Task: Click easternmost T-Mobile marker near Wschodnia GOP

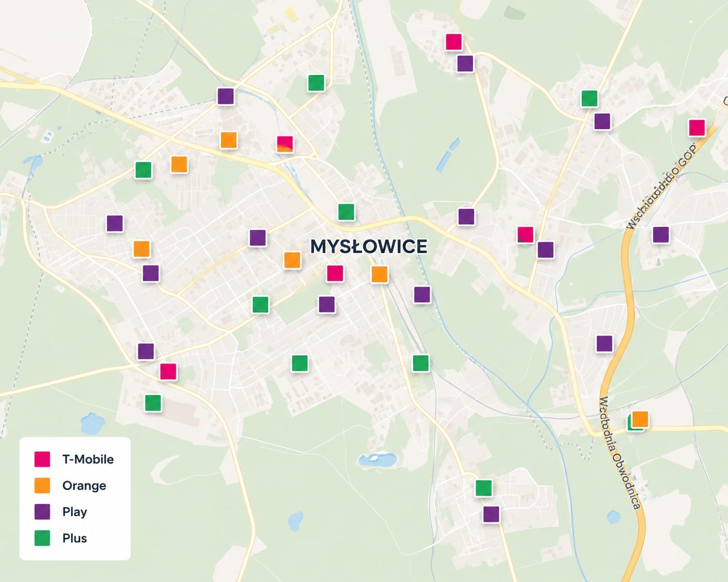Action: click(x=697, y=127)
